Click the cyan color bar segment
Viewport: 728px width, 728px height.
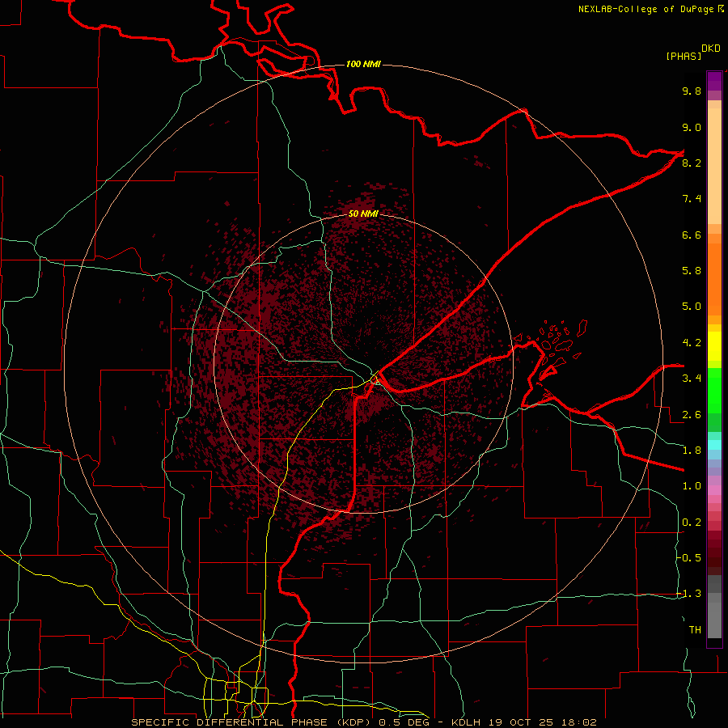tap(714, 445)
